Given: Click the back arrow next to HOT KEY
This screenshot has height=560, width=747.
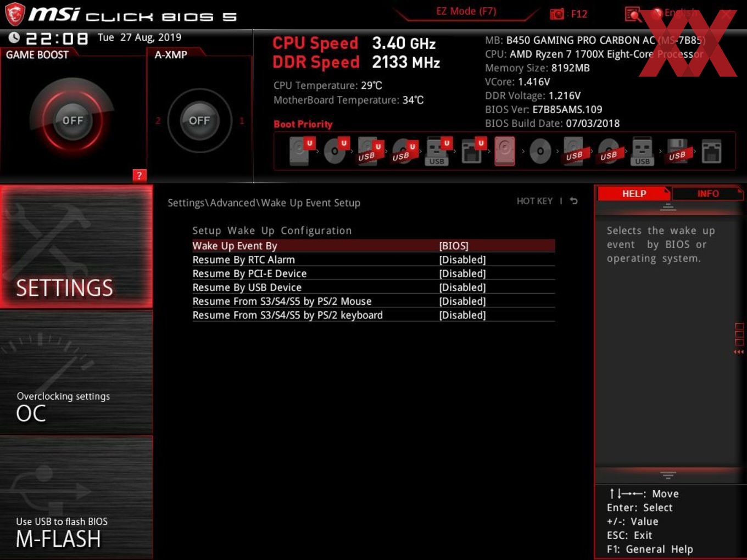Looking at the screenshot, I should 573,201.
